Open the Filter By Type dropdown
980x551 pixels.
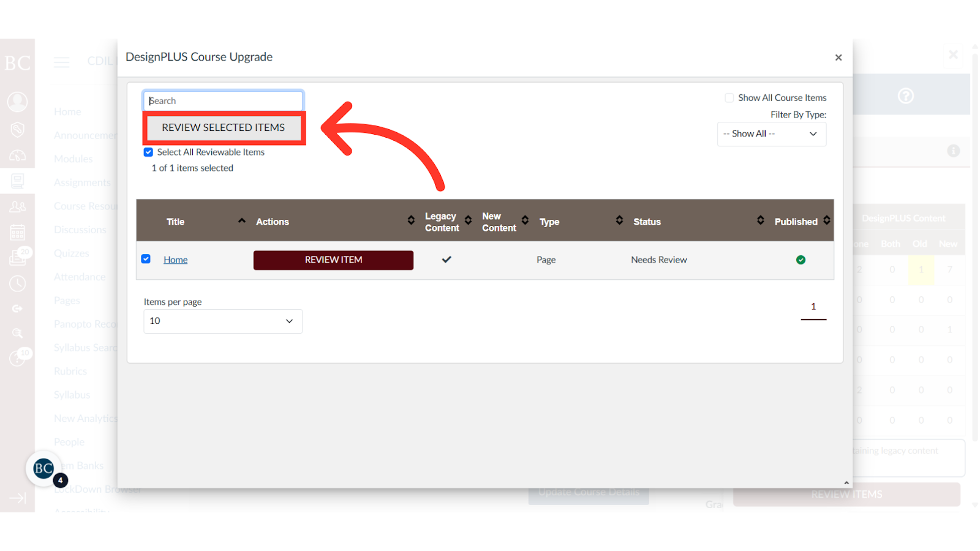771,134
